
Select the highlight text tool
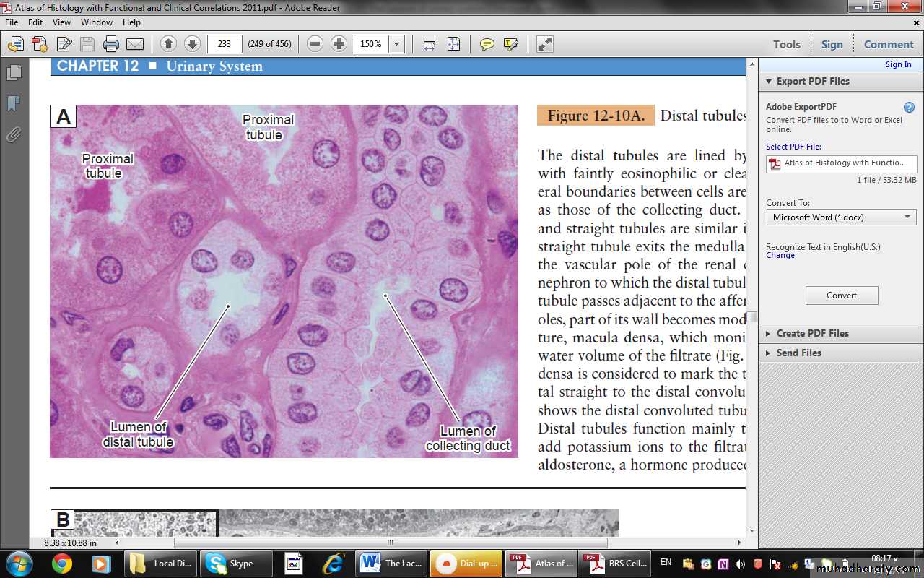pos(511,44)
